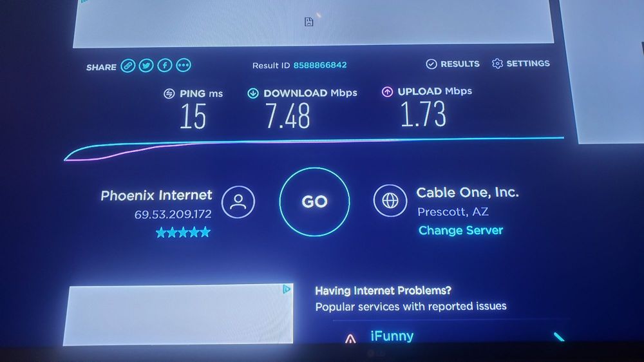The width and height of the screenshot is (644, 362).
Task: Click the ping icon next to PING ms
Action: pyautogui.click(x=169, y=94)
